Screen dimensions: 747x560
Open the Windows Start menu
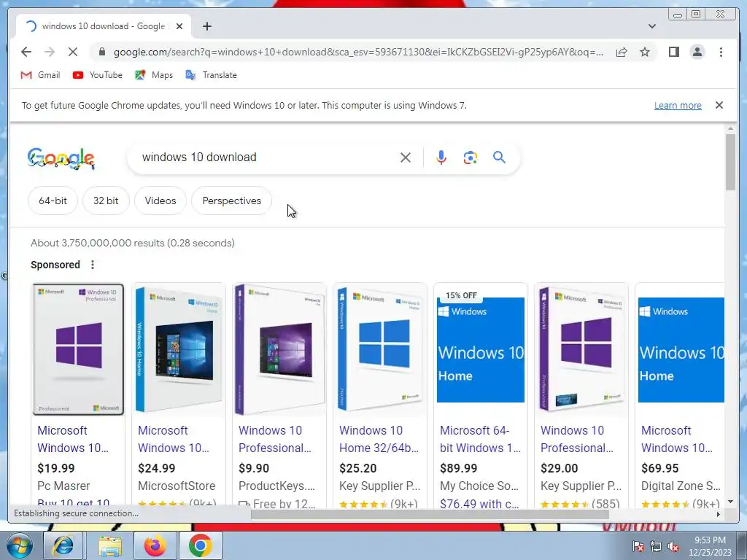click(x=19, y=545)
